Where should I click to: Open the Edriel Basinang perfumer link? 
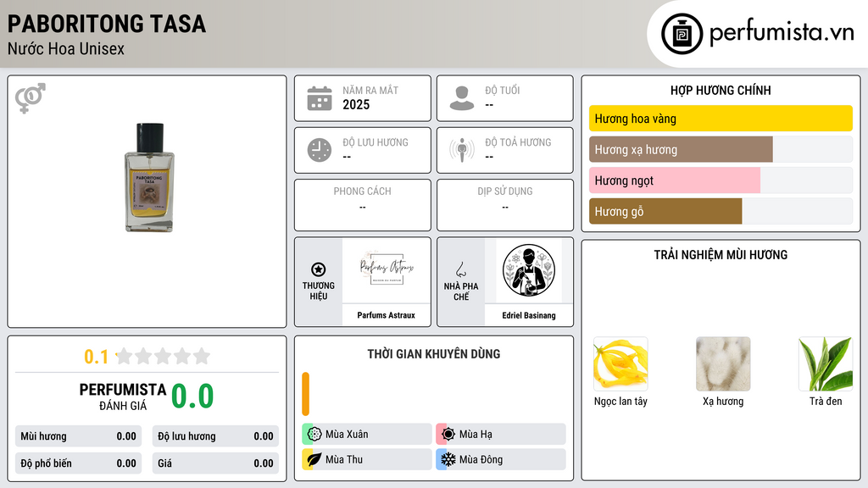pos(529,315)
